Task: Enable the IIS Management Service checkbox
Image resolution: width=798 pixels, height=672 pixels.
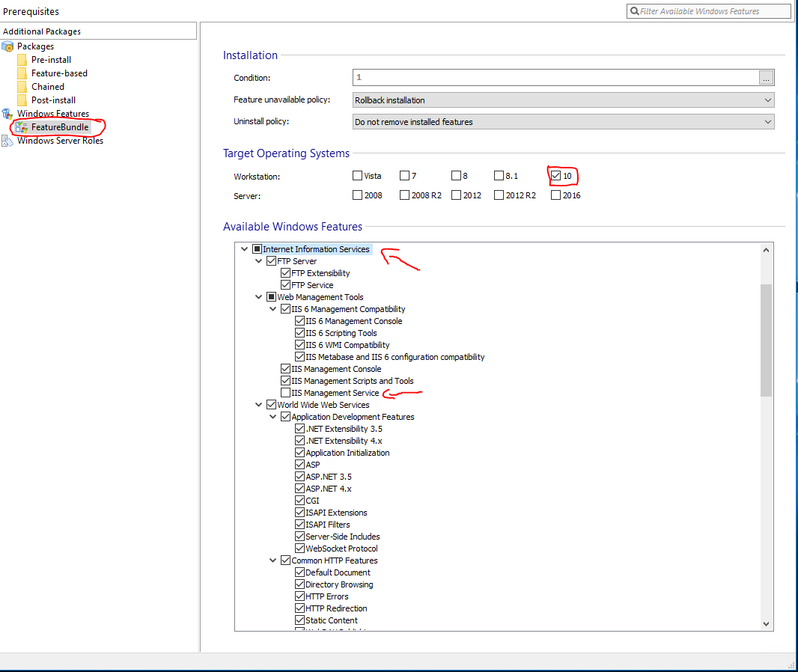Action: (285, 393)
